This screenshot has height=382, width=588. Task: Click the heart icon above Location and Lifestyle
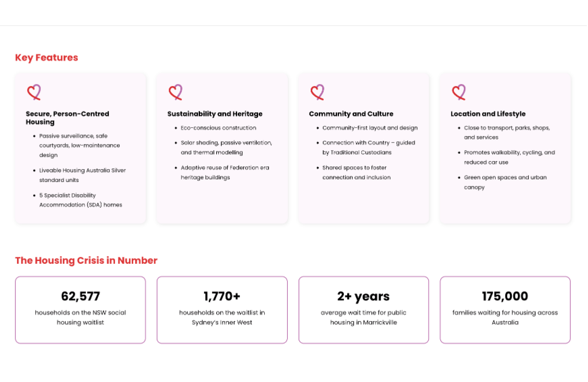click(459, 92)
